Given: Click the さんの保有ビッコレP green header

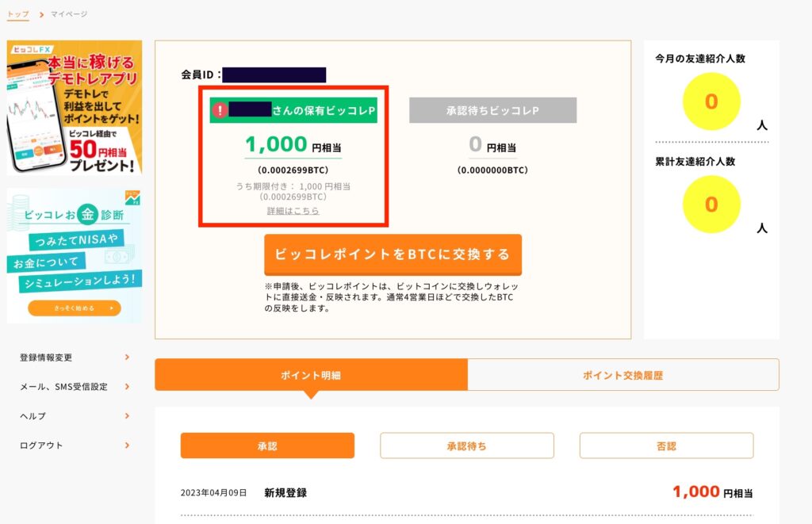Looking at the screenshot, I should 293,110.
